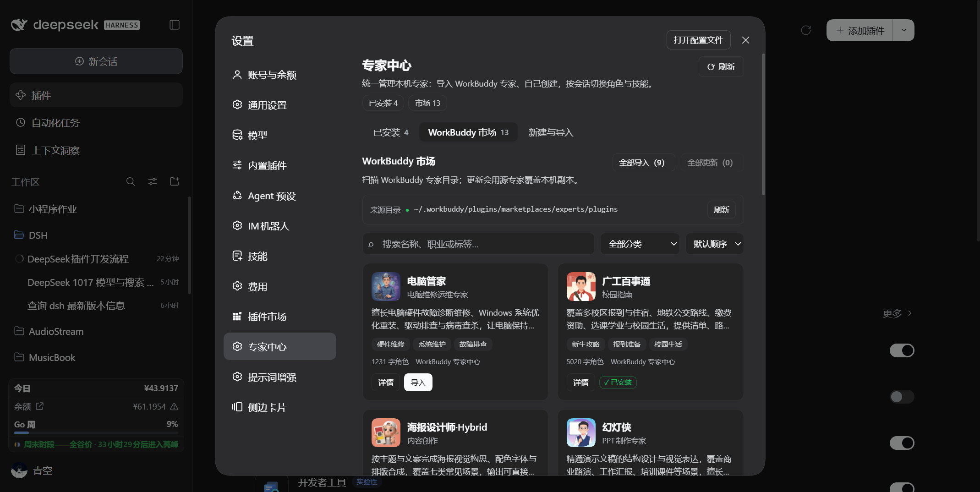
Task: Click 导入 button on 电脑管家 card
Action: tap(418, 383)
